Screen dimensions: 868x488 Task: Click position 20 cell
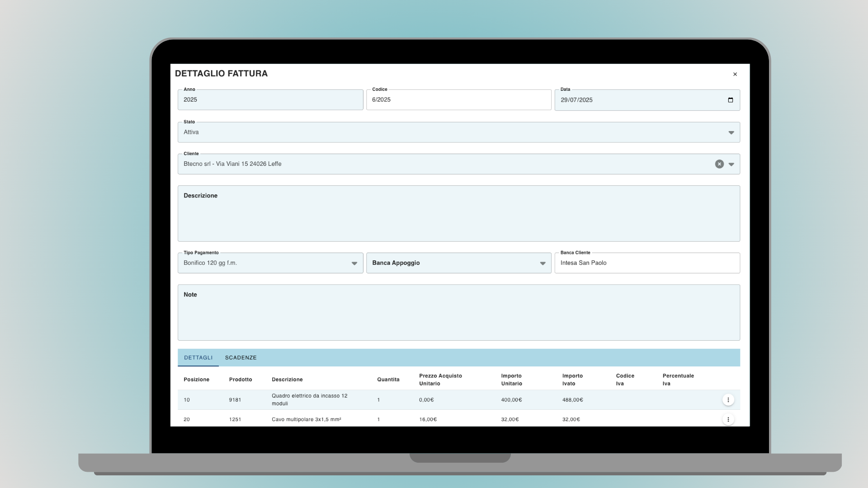point(187,419)
